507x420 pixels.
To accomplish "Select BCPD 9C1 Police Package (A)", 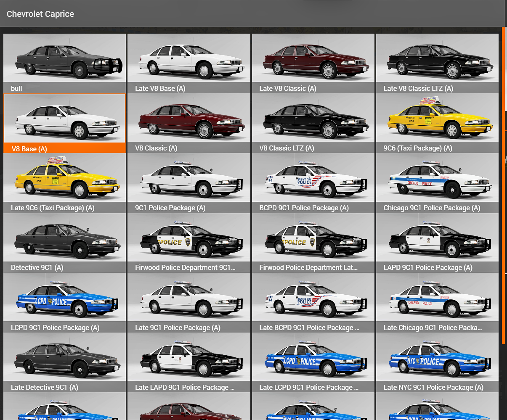I will point(313,183).
